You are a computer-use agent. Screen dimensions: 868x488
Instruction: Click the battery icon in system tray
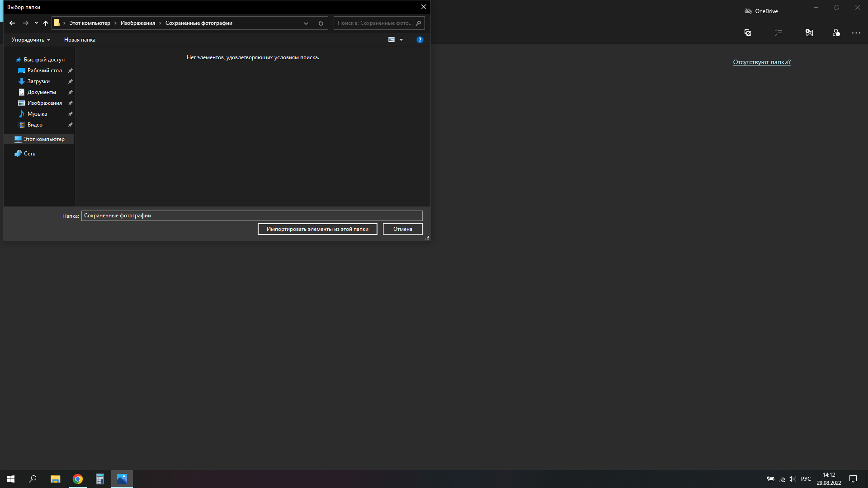(x=771, y=479)
